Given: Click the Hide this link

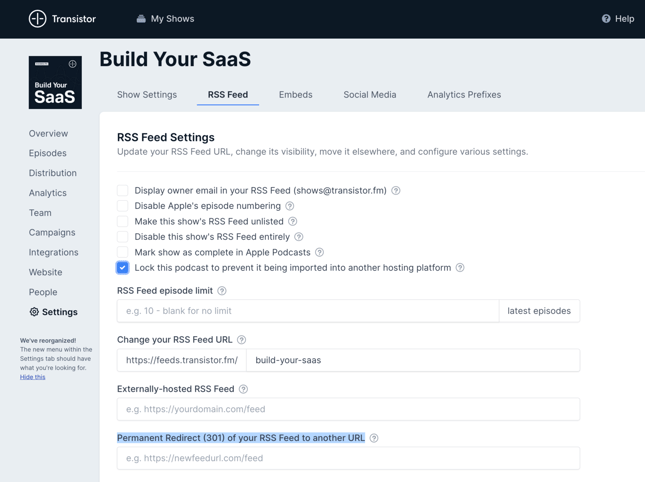Looking at the screenshot, I should [32, 377].
